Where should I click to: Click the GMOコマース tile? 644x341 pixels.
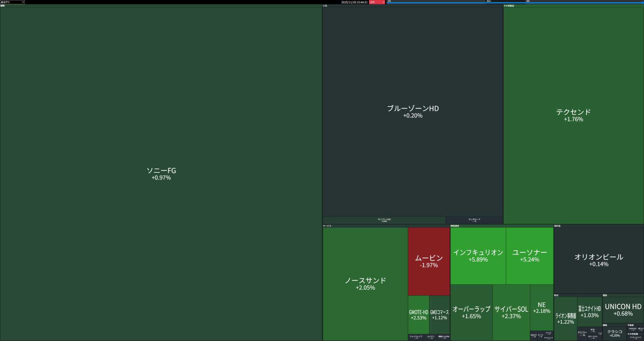tap(439, 315)
